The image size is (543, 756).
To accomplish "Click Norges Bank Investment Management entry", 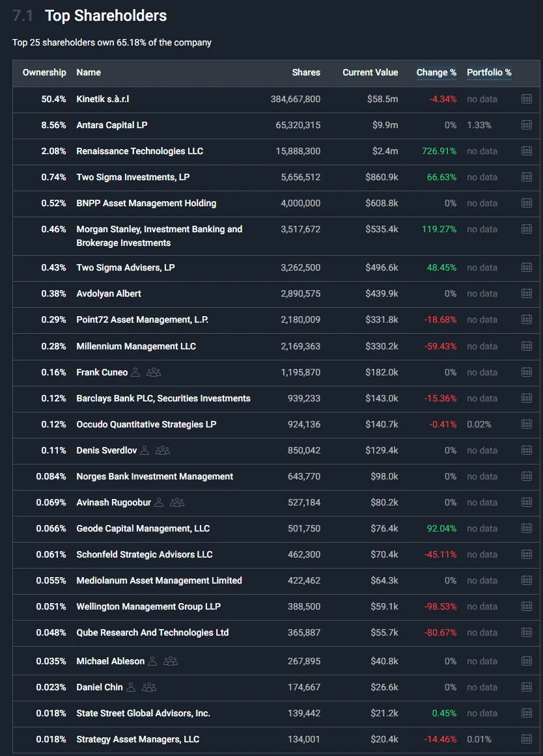I will click(154, 476).
